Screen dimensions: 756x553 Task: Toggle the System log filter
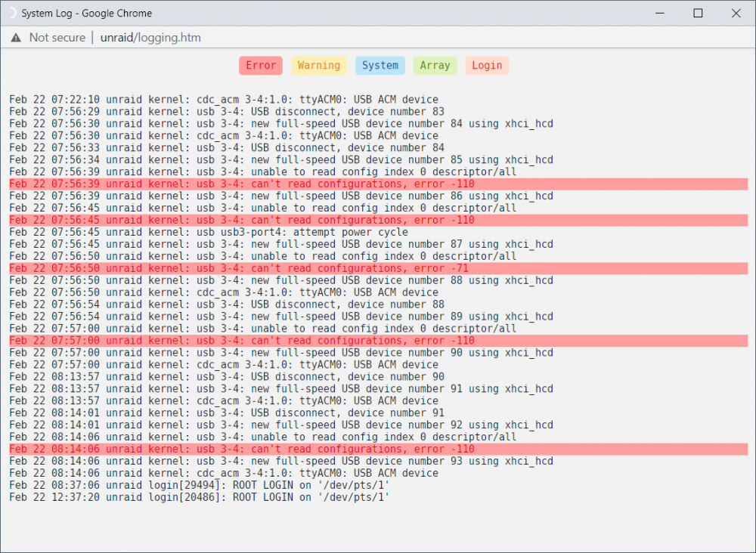(x=380, y=66)
